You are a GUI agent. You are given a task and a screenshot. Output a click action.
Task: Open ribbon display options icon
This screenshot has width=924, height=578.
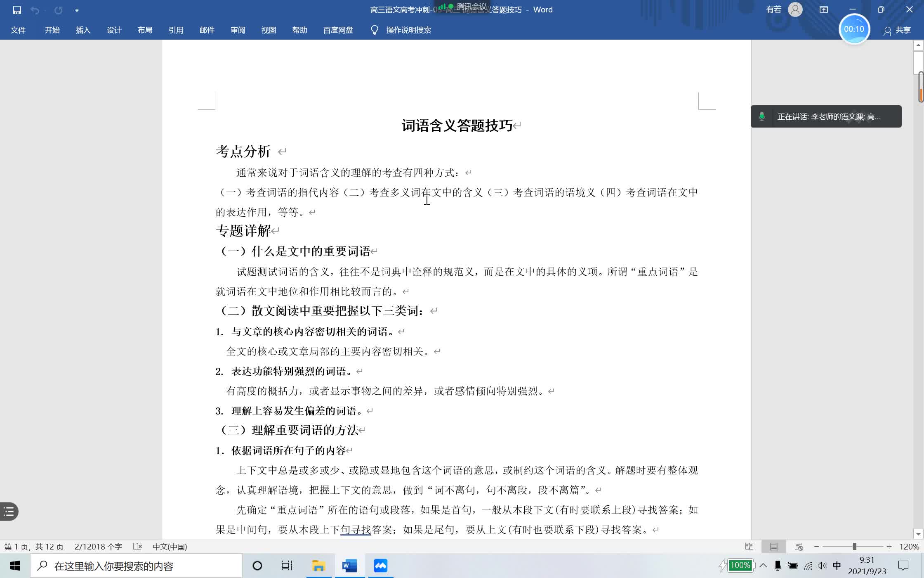click(824, 9)
